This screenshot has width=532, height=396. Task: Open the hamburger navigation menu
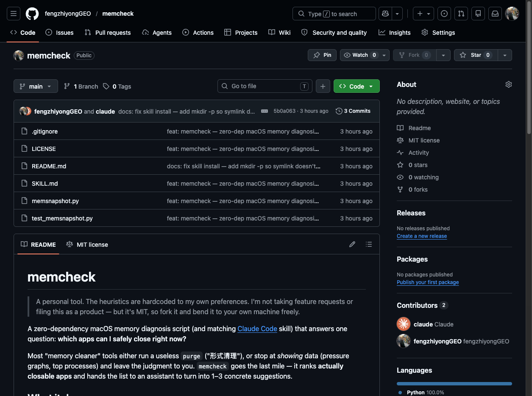pyautogui.click(x=14, y=14)
